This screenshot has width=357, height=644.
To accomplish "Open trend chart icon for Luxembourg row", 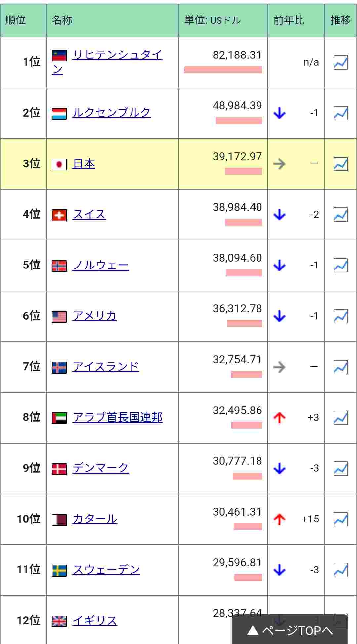I will [x=340, y=113].
